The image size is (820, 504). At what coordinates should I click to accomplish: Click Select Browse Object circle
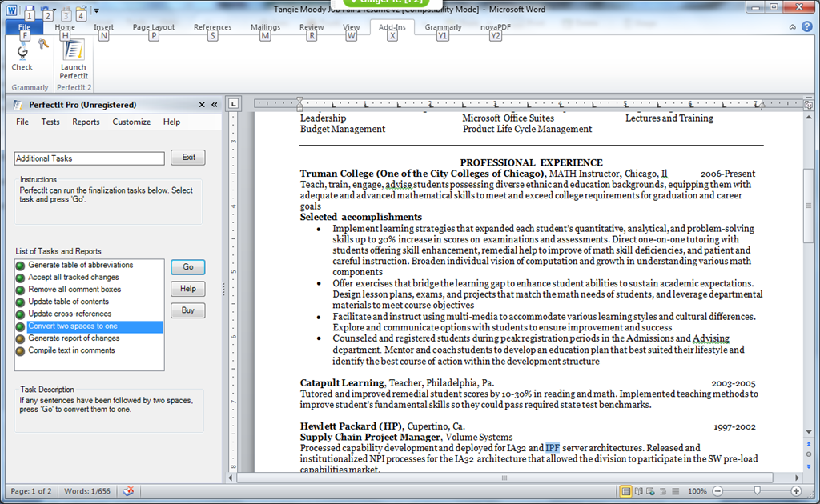click(x=809, y=454)
